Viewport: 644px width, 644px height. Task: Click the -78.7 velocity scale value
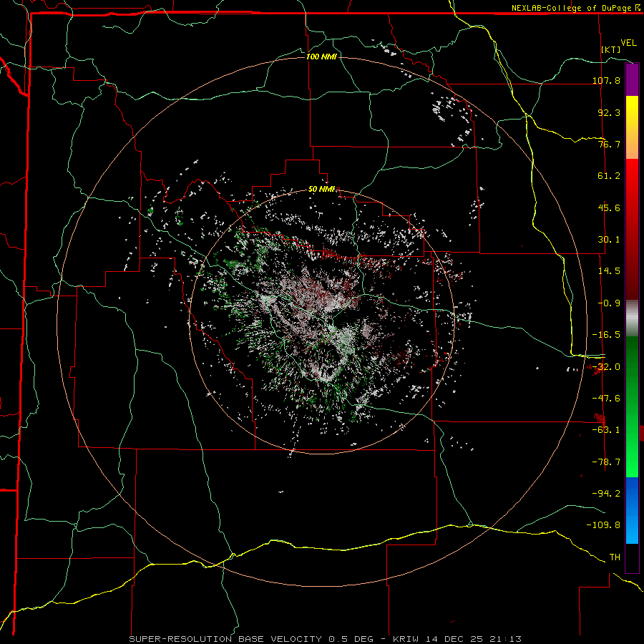coord(606,462)
